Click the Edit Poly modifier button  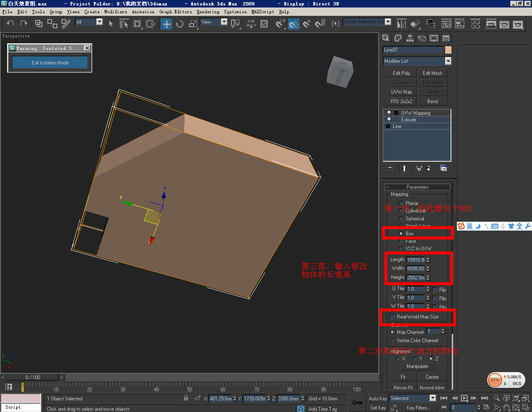pos(401,73)
